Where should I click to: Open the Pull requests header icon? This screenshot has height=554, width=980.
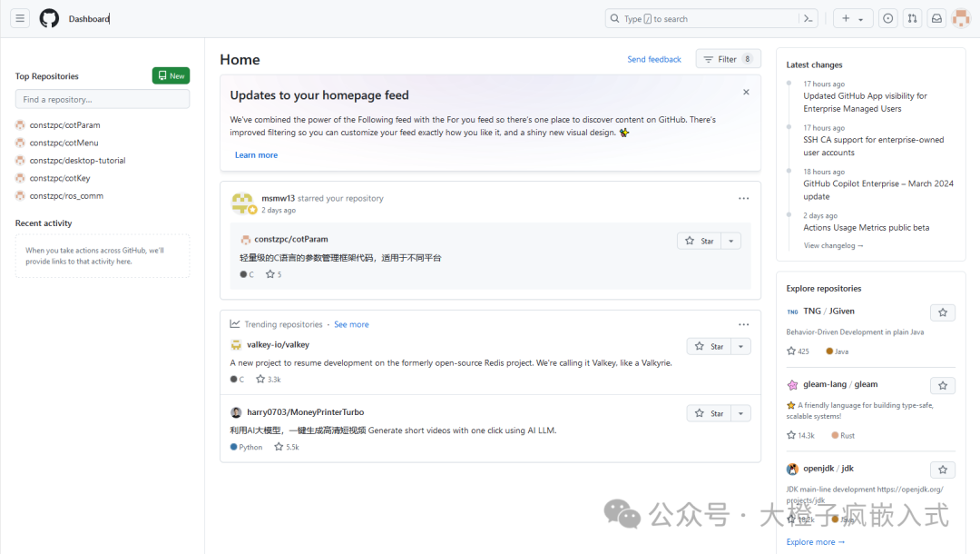(x=912, y=18)
